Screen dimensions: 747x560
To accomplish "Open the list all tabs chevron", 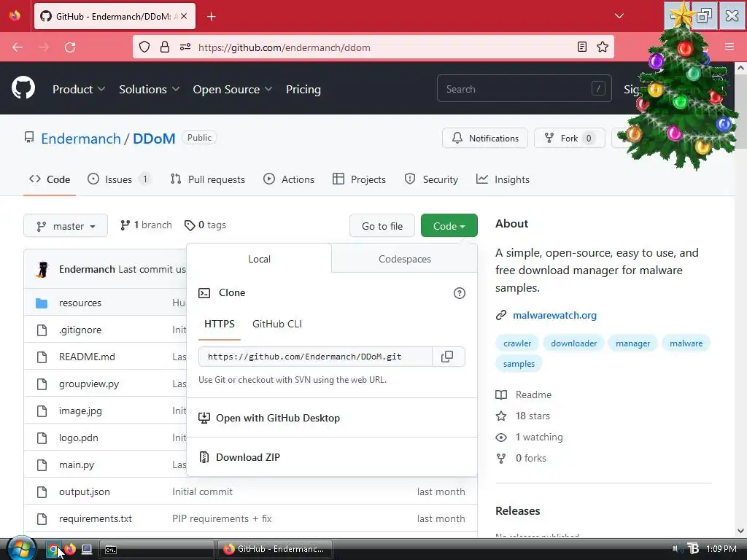I will (619, 16).
